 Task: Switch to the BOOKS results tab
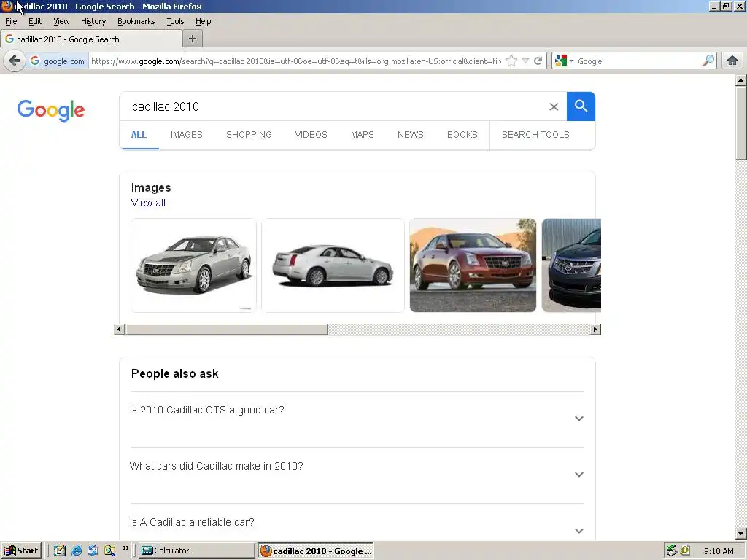pyautogui.click(x=462, y=135)
